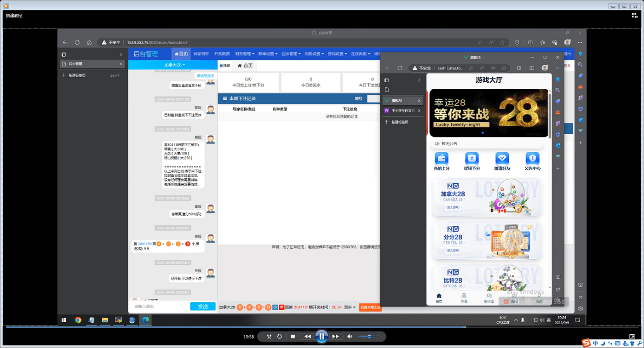This screenshot has width=644, height=348.
Task: Click the 提现下分 yen icon
Action: coord(472,159)
